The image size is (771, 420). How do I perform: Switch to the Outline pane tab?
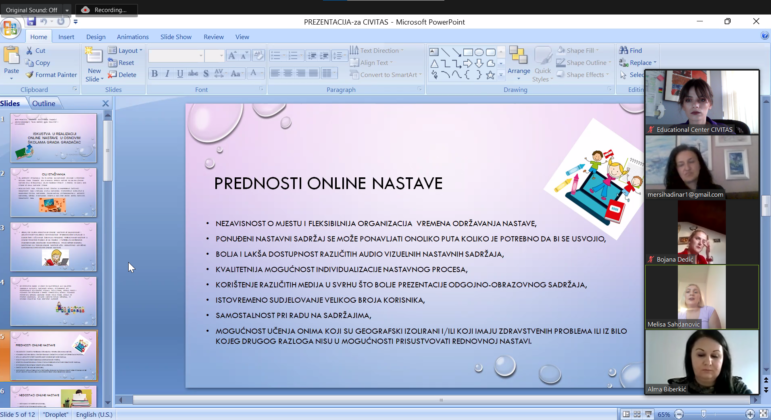pos(43,103)
